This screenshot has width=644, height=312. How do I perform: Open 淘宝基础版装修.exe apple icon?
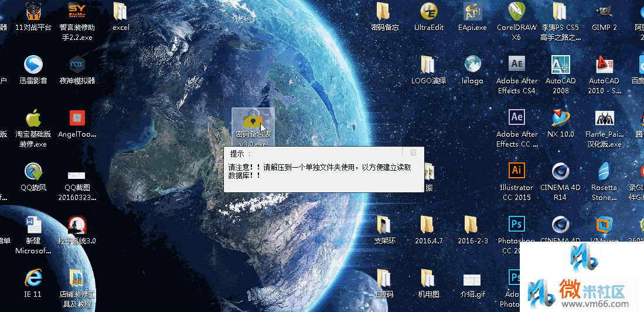click(33, 128)
